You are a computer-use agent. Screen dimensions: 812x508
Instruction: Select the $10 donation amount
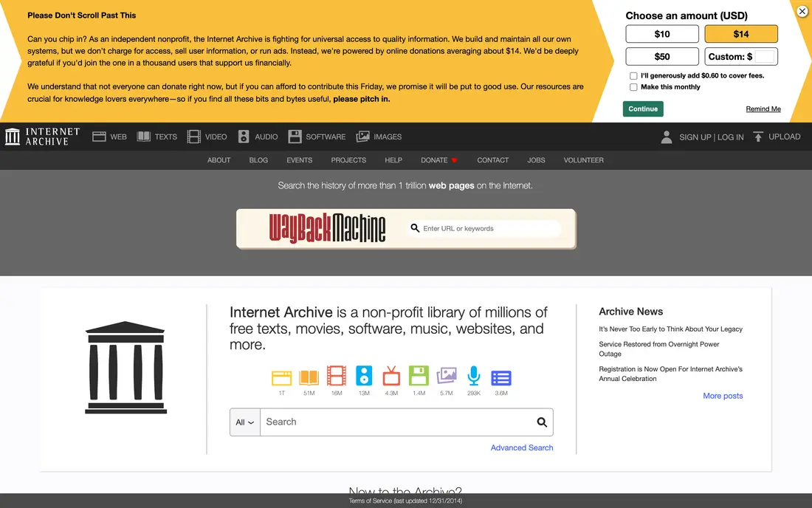[x=662, y=34]
